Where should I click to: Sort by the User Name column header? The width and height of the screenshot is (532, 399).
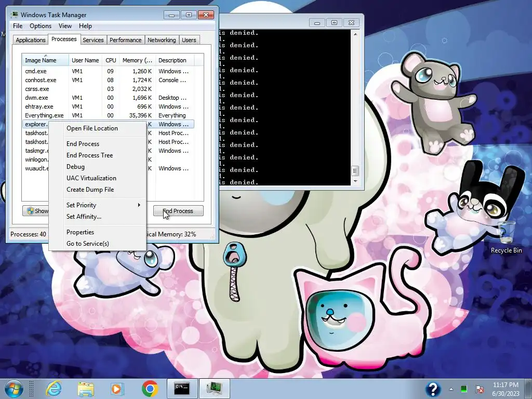85,60
